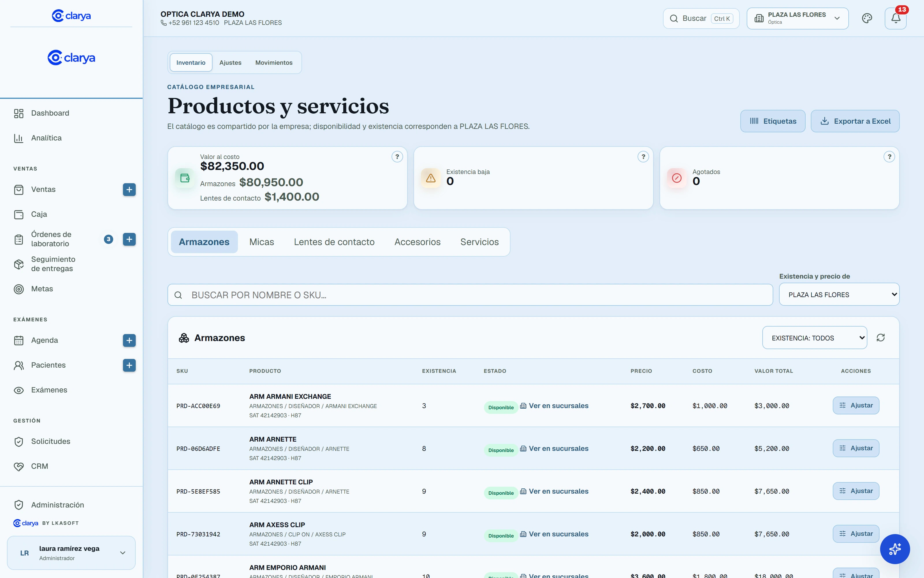Viewport: 924px width, 578px height.
Task: Open the Existencia y precio de dropdown
Action: [x=839, y=294]
